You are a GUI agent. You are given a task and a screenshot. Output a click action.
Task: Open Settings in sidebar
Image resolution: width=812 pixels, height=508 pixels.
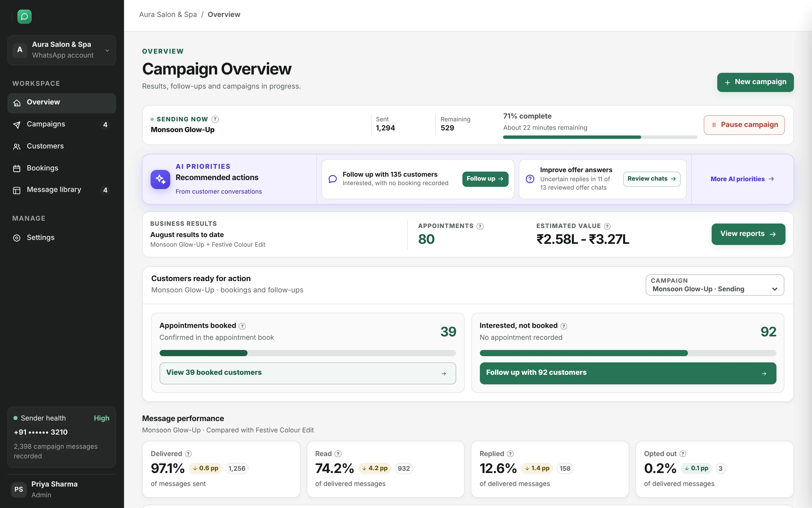[62, 238]
